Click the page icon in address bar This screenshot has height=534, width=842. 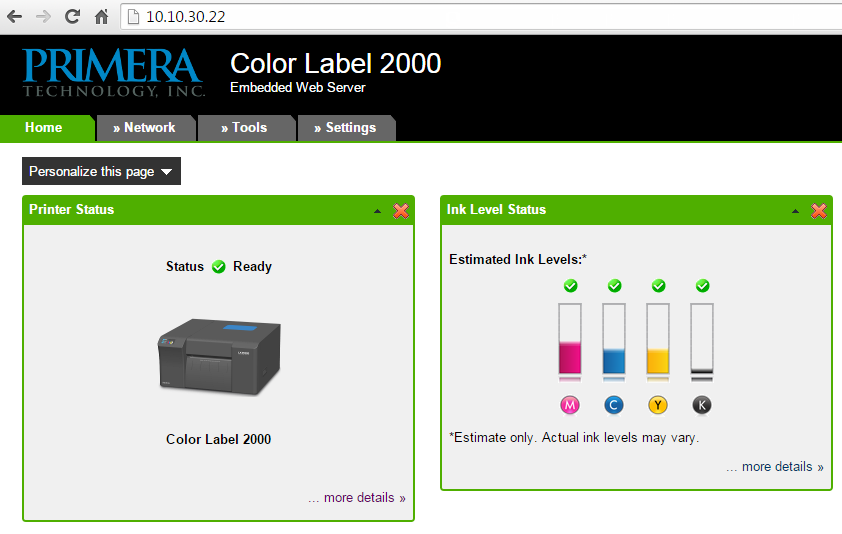(x=133, y=17)
